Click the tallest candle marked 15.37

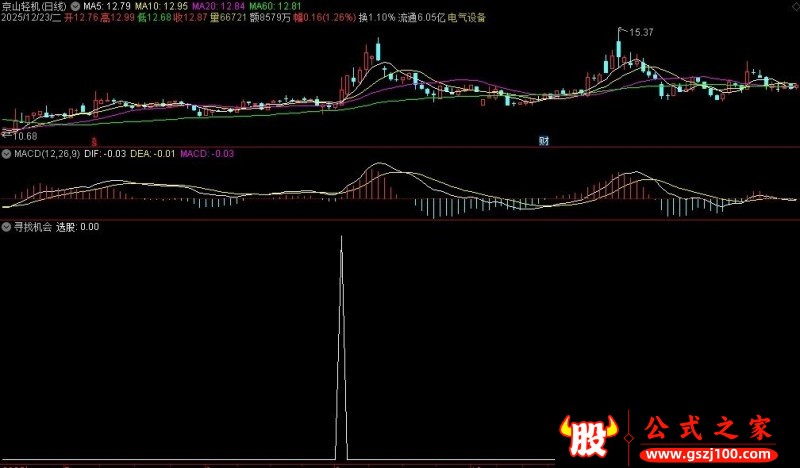pos(618,50)
